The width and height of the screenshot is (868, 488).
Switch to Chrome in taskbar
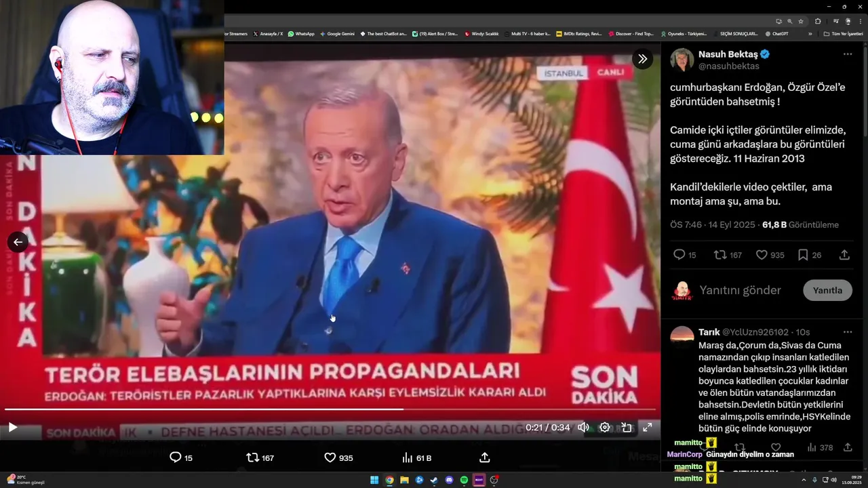point(389,480)
